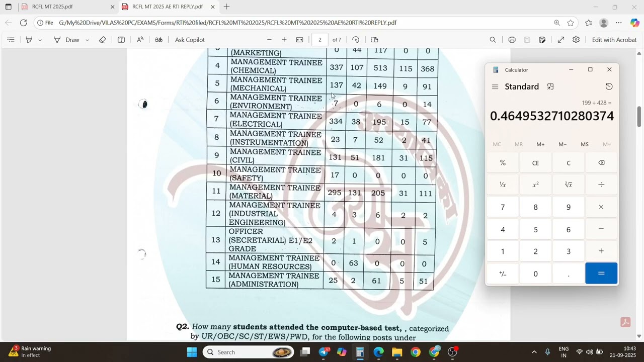644x362 pixels.
Task: Click the C clear button
Action: point(569,163)
